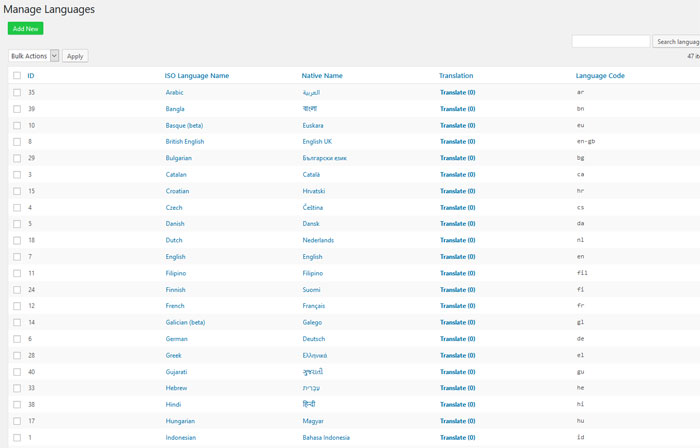Viewport: 700px width, 448px height.
Task: Select the language code en-gb
Action: point(586,141)
